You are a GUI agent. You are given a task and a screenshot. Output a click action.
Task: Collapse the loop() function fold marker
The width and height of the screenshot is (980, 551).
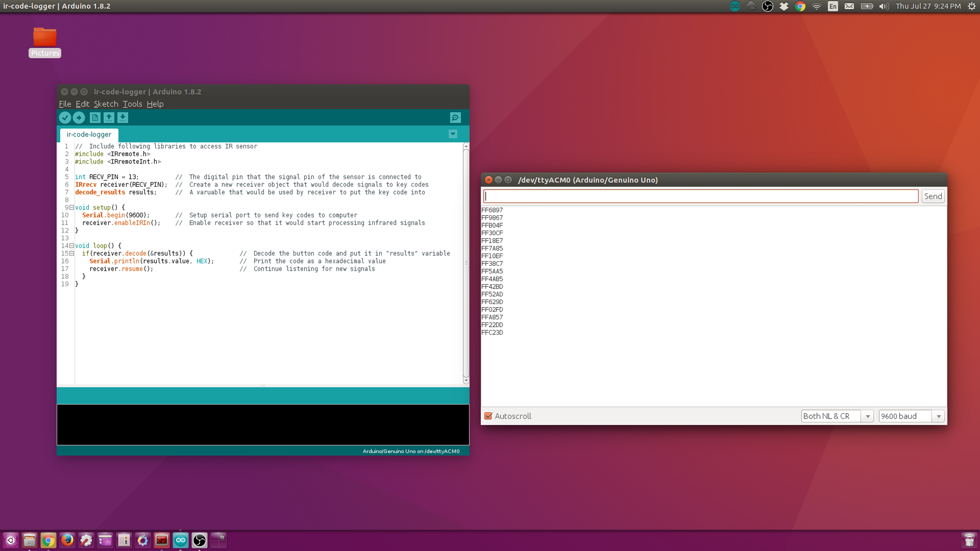click(72, 245)
